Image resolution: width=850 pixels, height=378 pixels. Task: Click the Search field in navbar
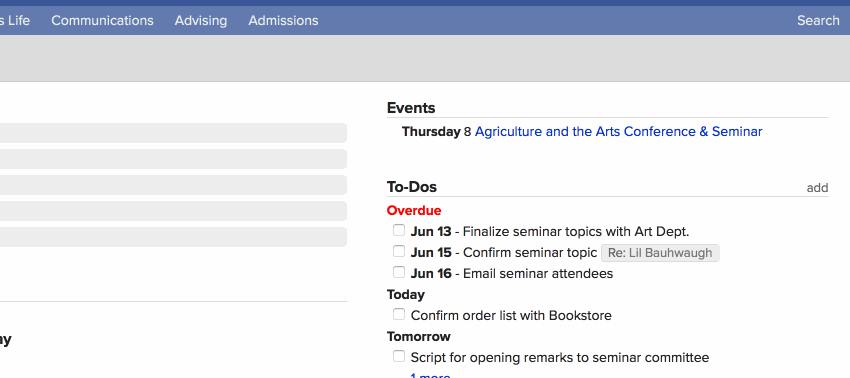click(817, 21)
